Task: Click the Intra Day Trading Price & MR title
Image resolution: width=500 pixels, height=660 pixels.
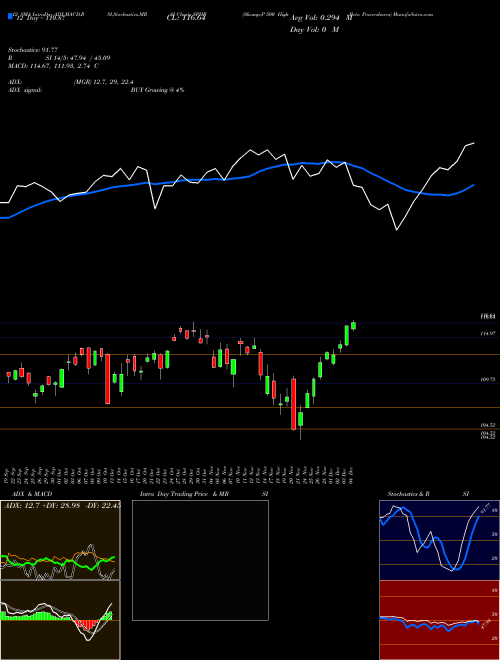Action: click(x=184, y=494)
